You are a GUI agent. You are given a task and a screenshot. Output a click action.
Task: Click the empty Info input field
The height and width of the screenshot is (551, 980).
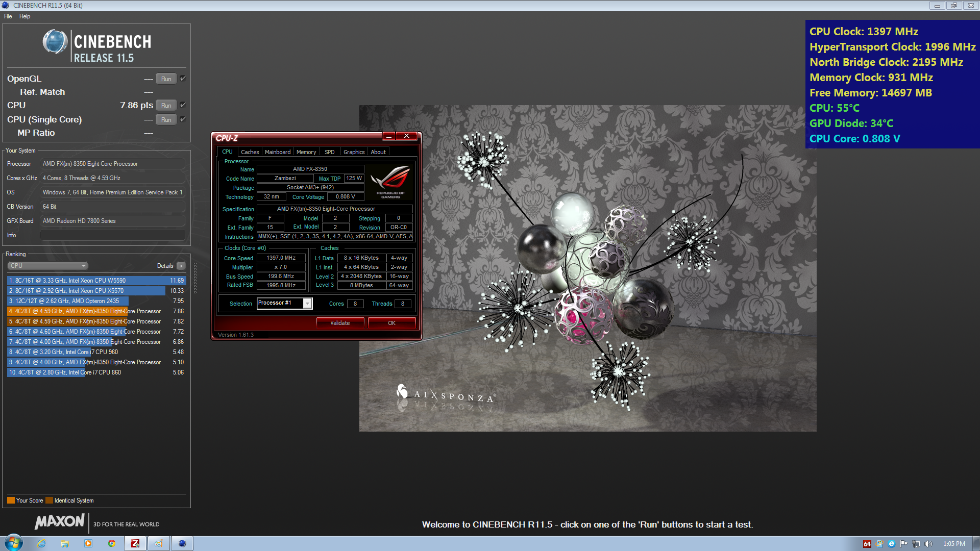(113, 235)
